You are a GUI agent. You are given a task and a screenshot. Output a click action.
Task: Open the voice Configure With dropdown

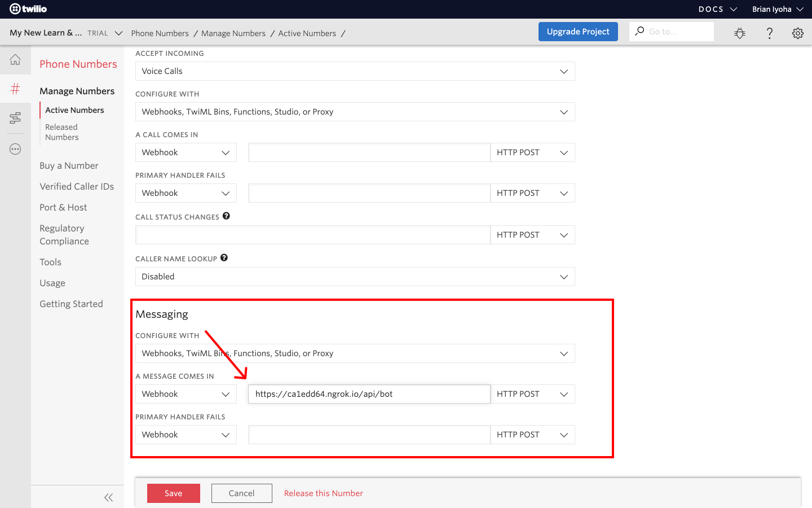point(355,112)
